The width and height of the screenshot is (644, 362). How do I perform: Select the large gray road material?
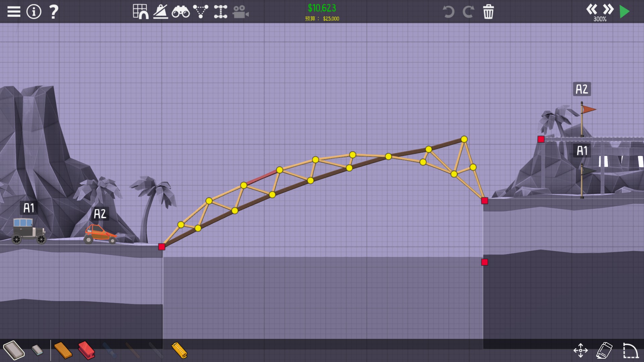pos(14,350)
